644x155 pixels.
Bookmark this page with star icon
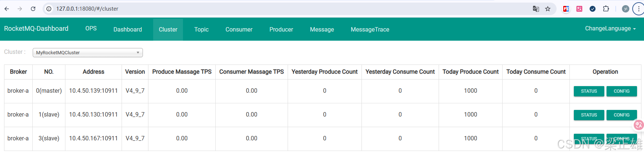(x=548, y=9)
